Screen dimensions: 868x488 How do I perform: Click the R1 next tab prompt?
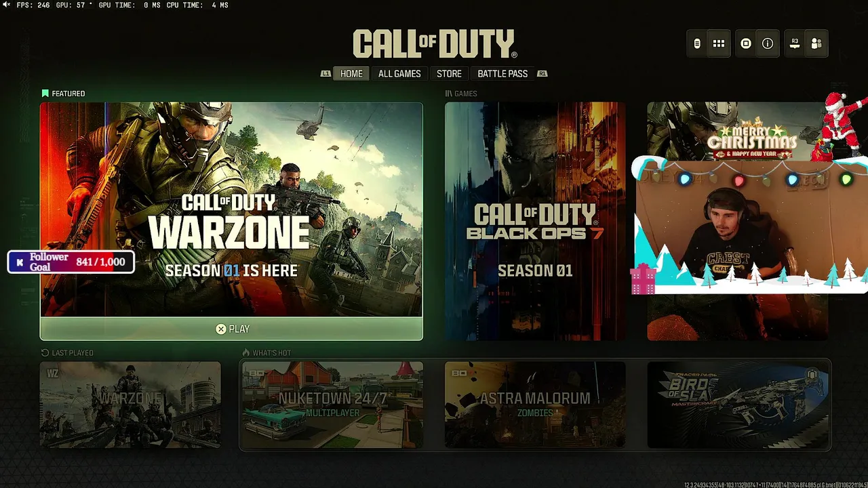pos(542,74)
